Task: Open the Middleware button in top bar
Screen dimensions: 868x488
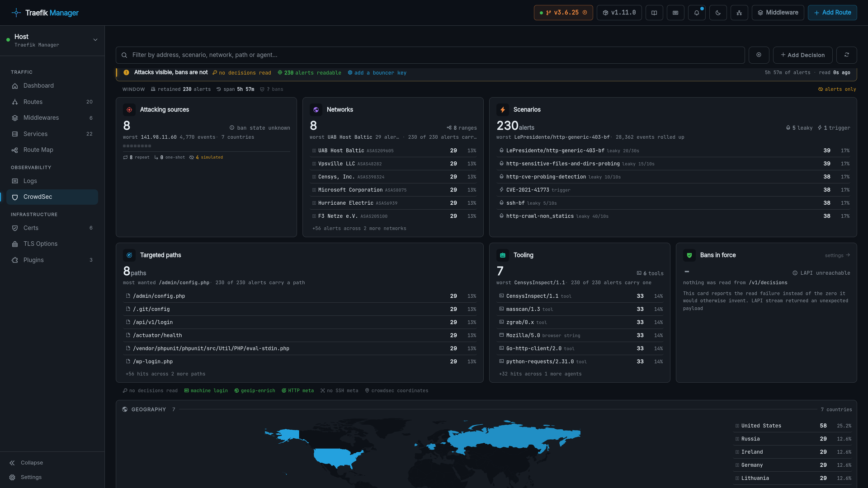Action: pos(778,13)
